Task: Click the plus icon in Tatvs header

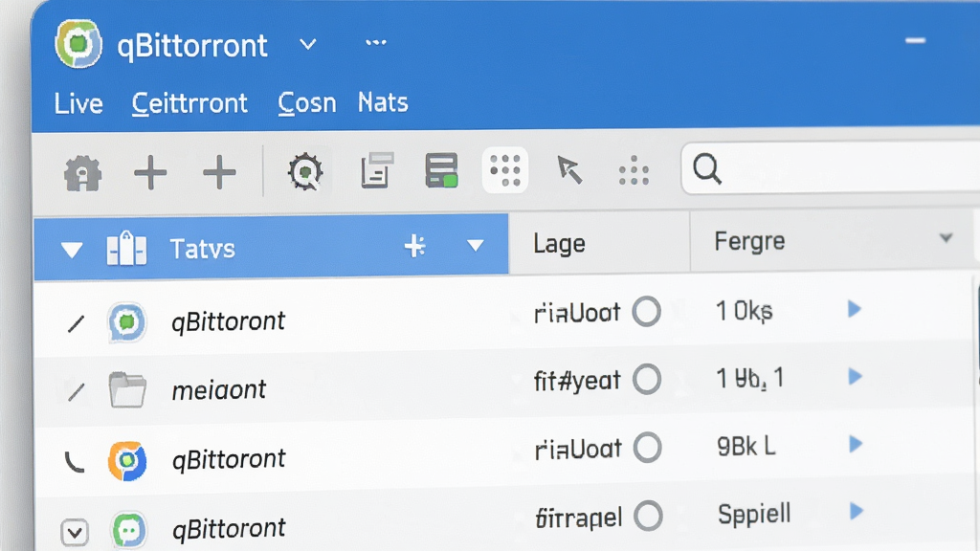Action: pos(415,246)
